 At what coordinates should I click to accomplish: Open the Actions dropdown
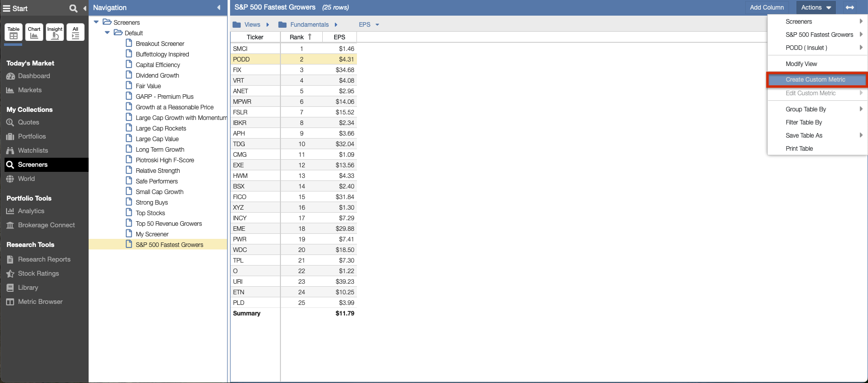(x=816, y=8)
